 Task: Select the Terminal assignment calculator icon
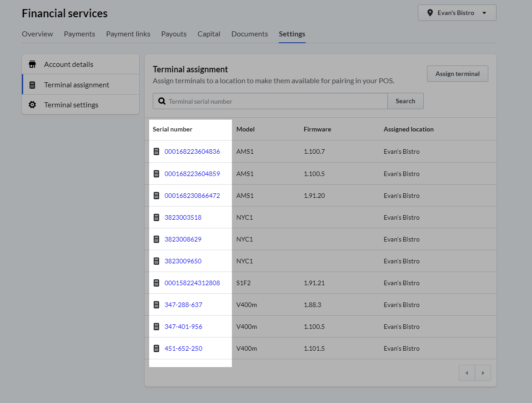tap(32, 84)
